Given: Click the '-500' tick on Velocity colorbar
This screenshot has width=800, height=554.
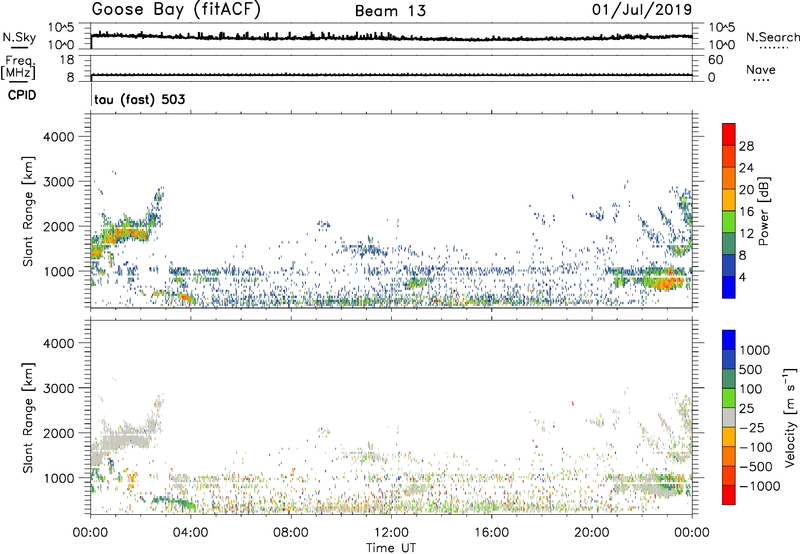Looking at the screenshot, I should coord(755,466).
